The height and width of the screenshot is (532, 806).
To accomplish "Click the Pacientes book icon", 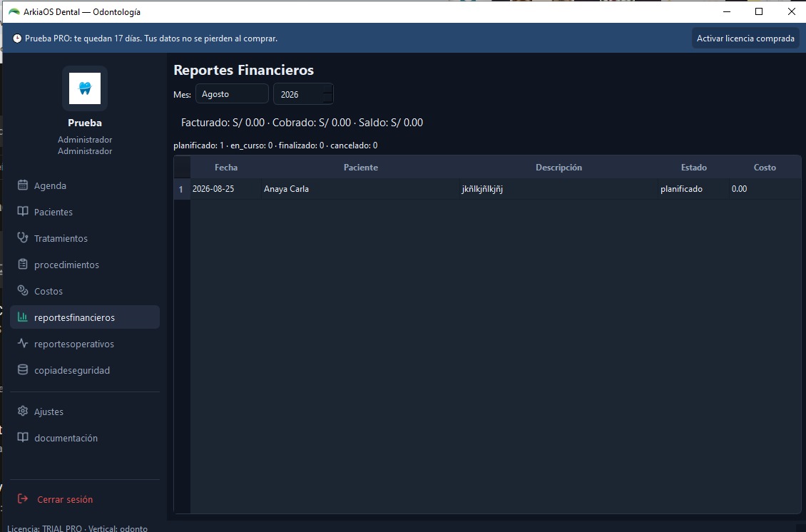I will (23, 211).
